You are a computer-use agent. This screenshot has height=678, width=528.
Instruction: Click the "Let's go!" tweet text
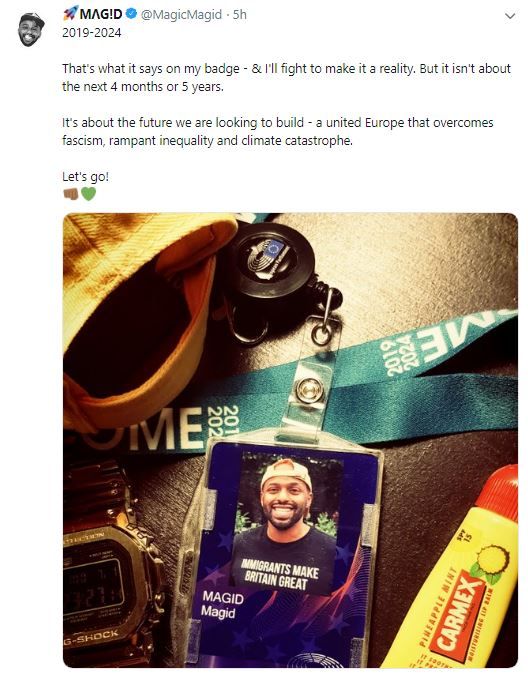click(85, 176)
